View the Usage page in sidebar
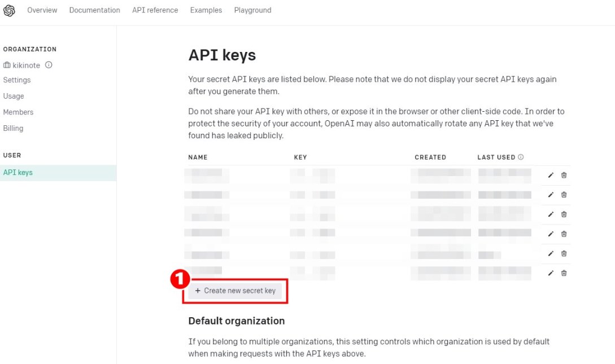Image resolution: width=615 pixels, height=364 pixels. (14, 96)
